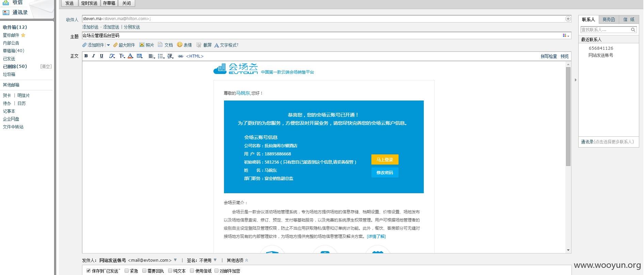
Task: Open the font size picker
Action: pyautogui.click(x=122, y=56)
